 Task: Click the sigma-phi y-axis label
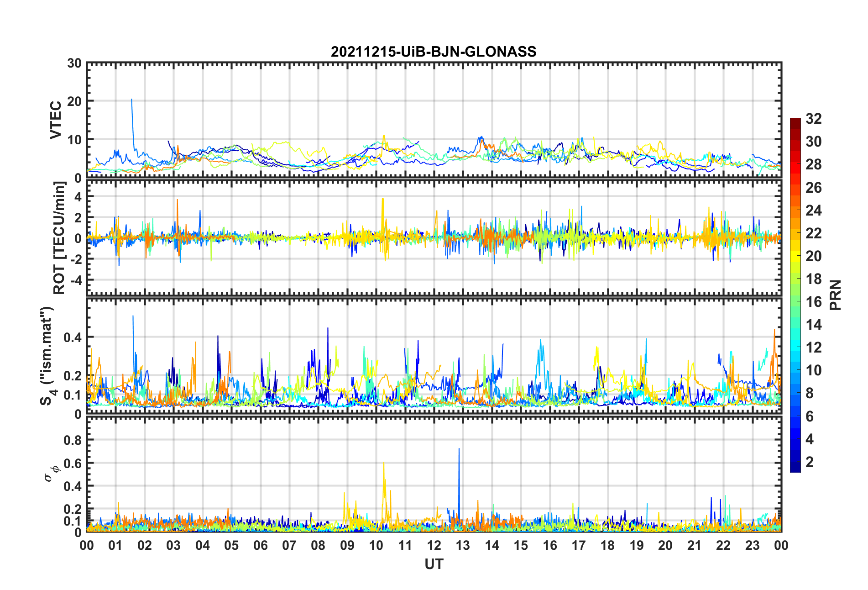pyautogui.click(x=51, y=473)
